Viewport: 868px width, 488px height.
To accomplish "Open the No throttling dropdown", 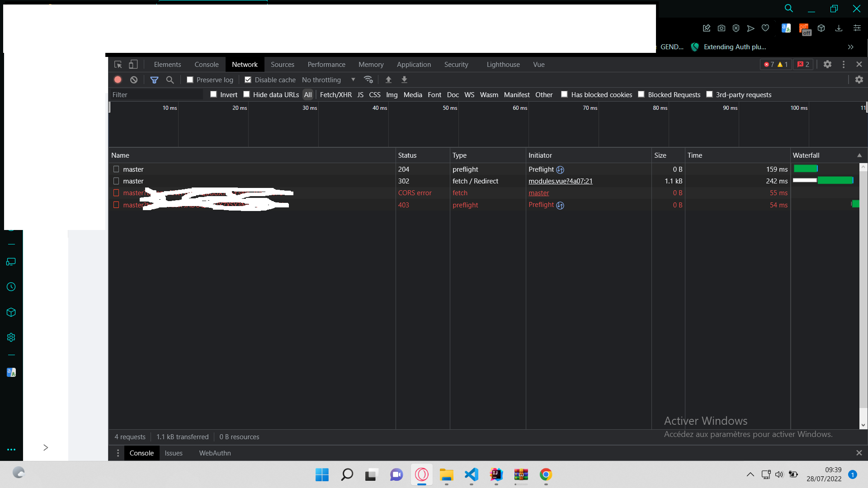I will pyautogui.click(x=329, y=80).
